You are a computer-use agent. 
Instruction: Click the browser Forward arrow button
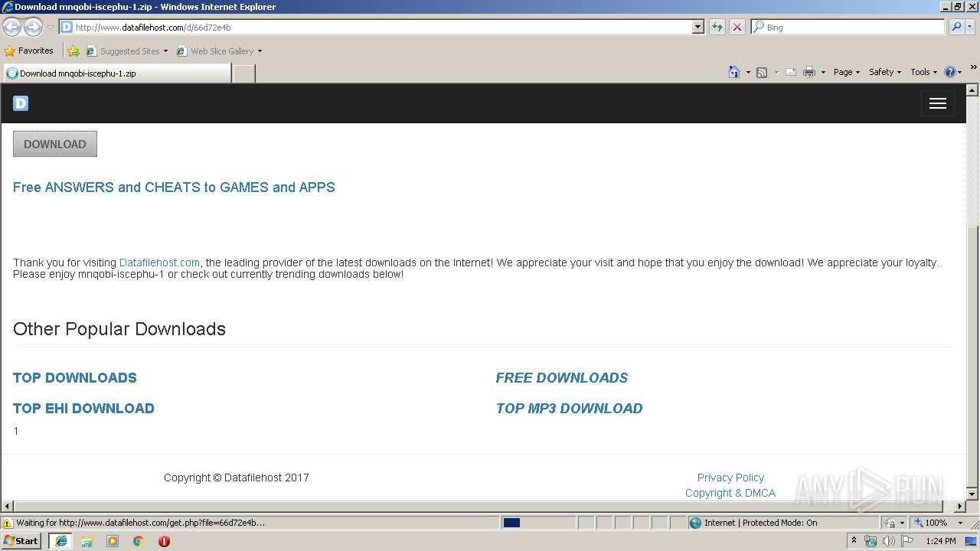point(33,27)
